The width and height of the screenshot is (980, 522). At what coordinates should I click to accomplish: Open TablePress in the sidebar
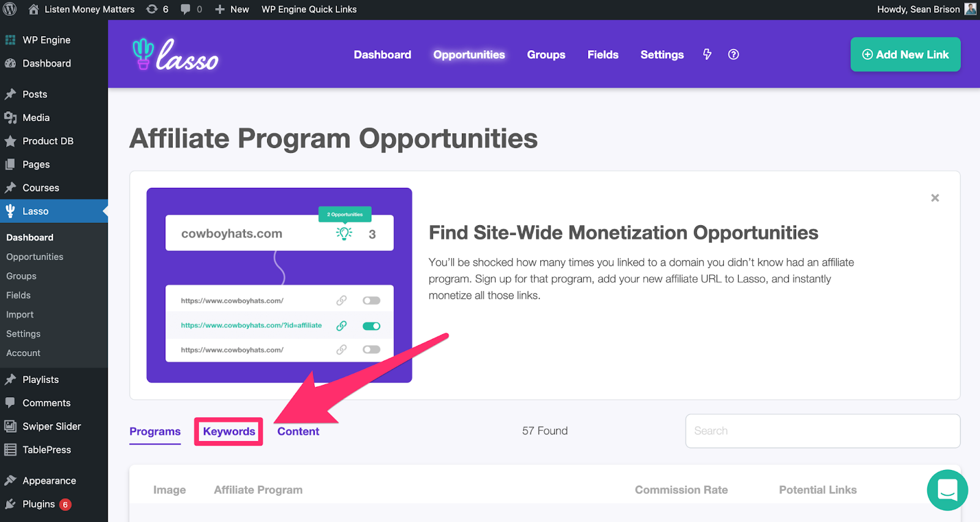47,450
